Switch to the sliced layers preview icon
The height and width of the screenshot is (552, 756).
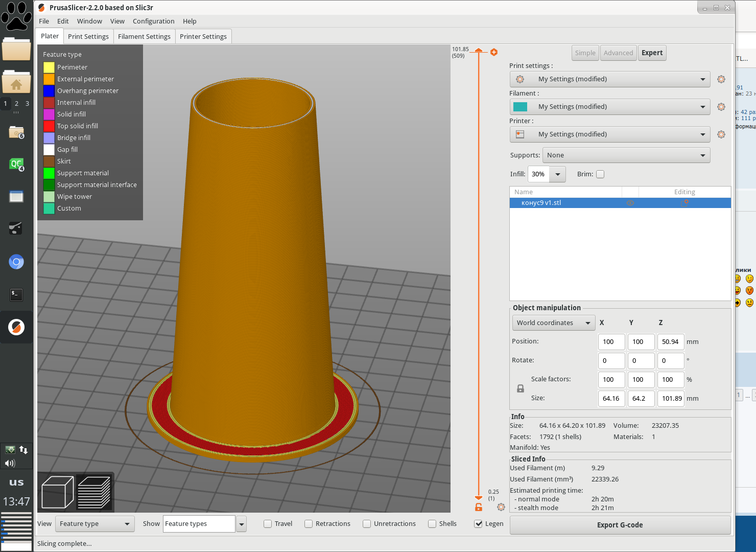click(x=94, y=492)
